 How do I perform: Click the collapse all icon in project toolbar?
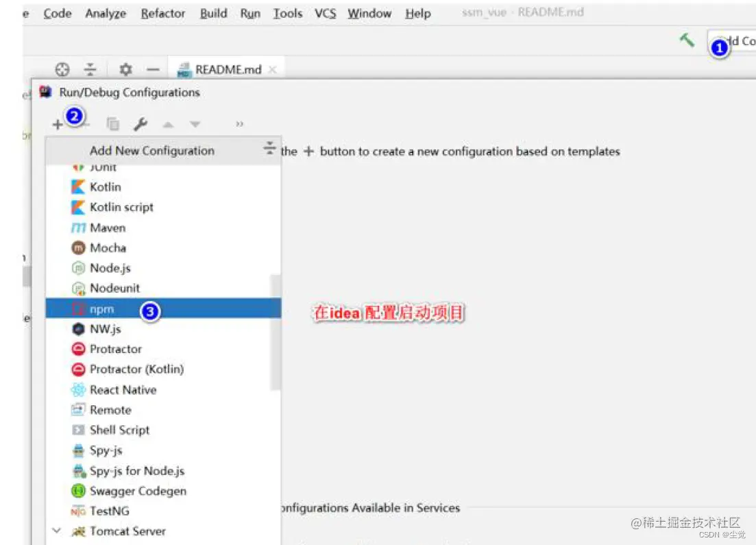pos(90,69)
